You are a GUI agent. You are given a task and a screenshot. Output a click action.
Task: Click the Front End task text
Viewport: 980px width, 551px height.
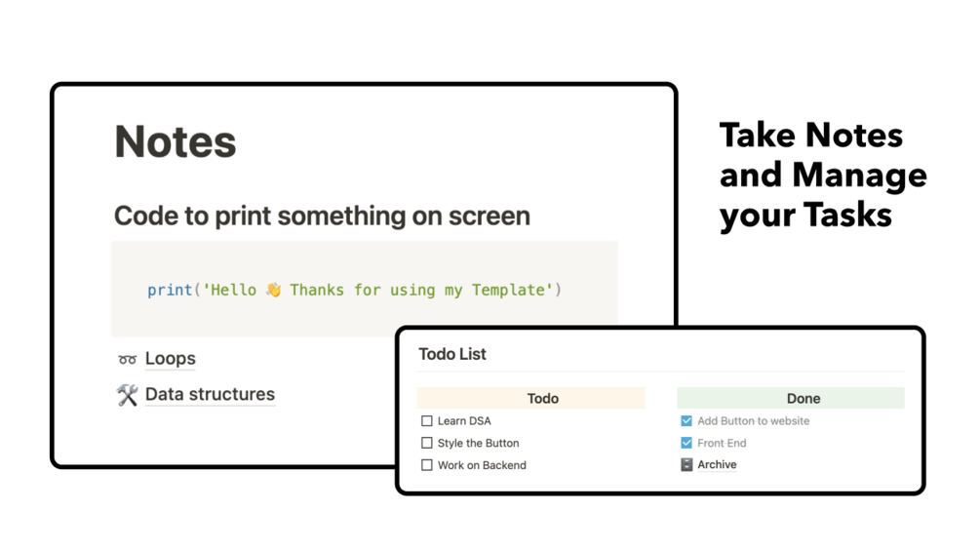tap(722, 443)
